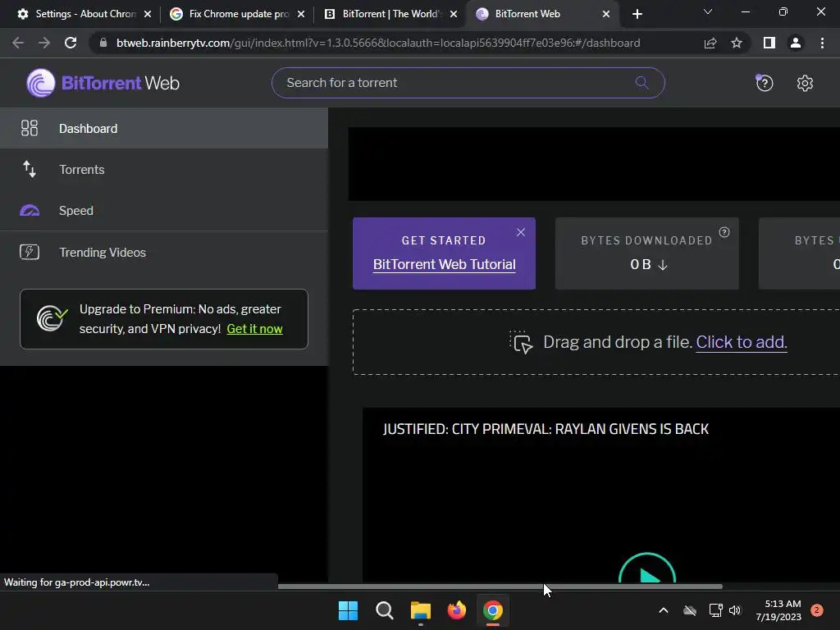This screenshot has height=630, width=840.
Task: Open the Speed section
Action: pyautogui.click(x=164, y=211)
